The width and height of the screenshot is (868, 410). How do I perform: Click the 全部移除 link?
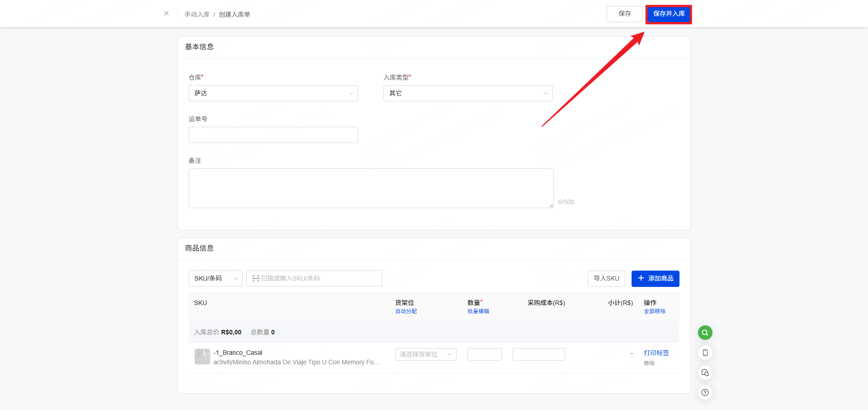[654, 311]
